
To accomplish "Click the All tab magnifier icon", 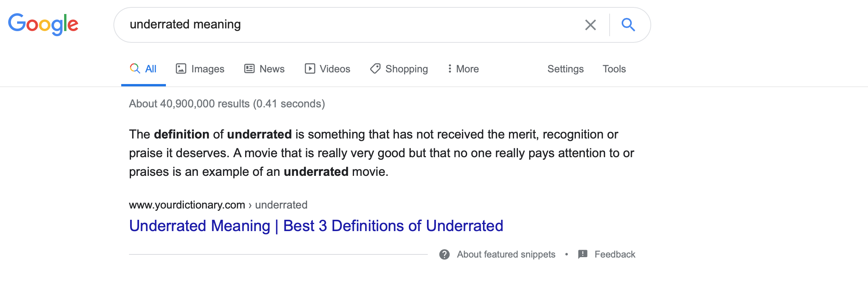I will click(x=135, y=68).
